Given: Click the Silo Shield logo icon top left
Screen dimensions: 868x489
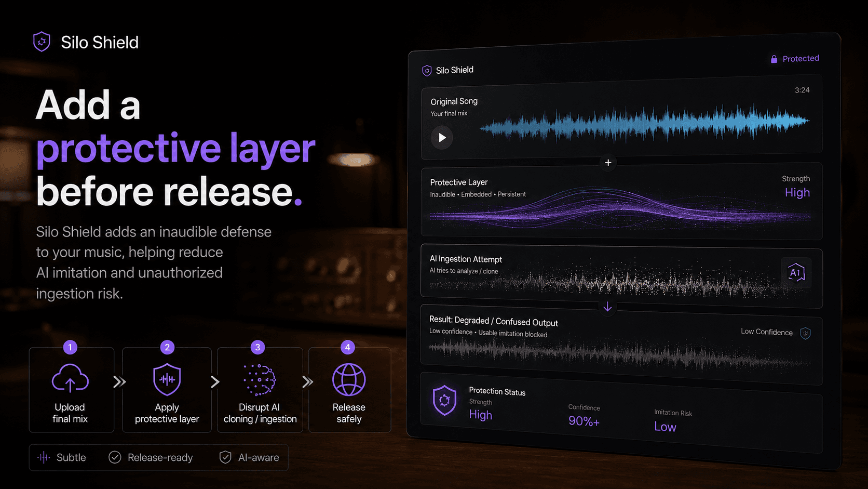Looking at the screenshot, I should 42,42.
